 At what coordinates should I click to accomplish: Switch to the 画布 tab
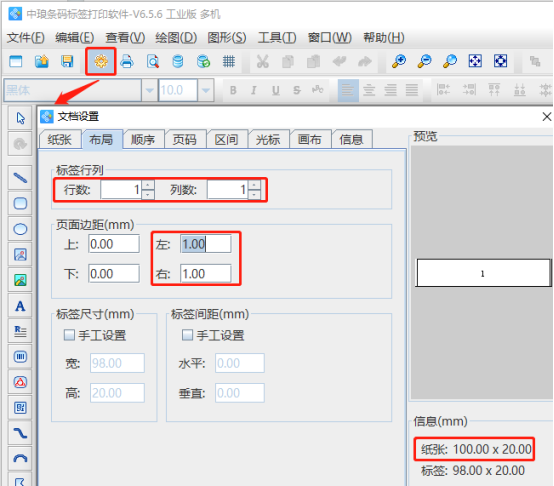310,140
